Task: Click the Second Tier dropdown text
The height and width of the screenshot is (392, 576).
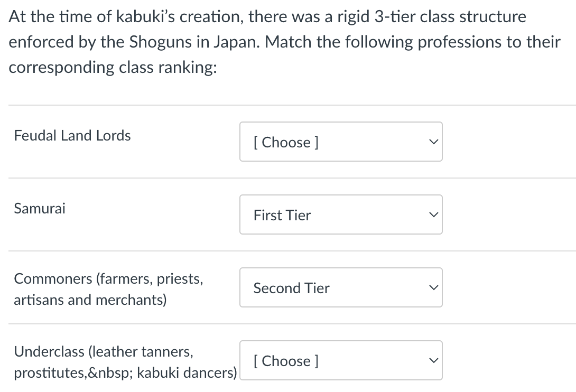Action: pyautogui.click(x=291, y=288)
